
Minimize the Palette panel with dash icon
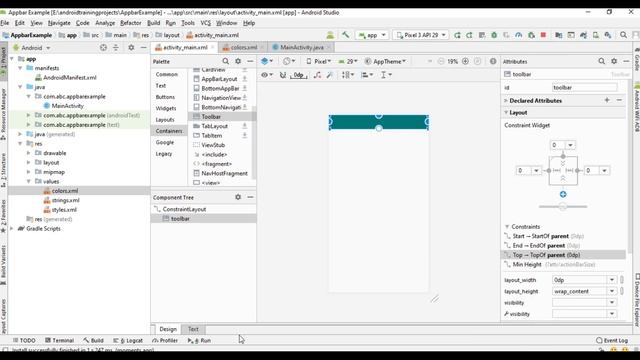click(x=250, y=61)
